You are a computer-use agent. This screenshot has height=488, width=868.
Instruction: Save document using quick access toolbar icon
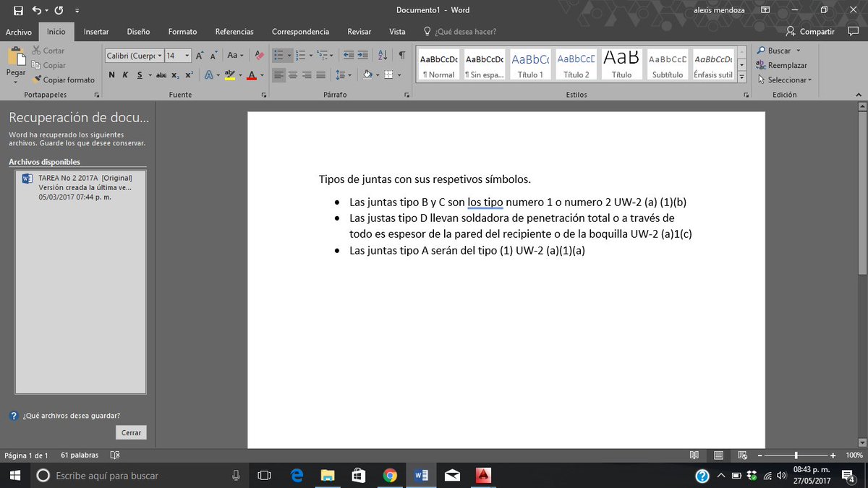tap(18, 10)
